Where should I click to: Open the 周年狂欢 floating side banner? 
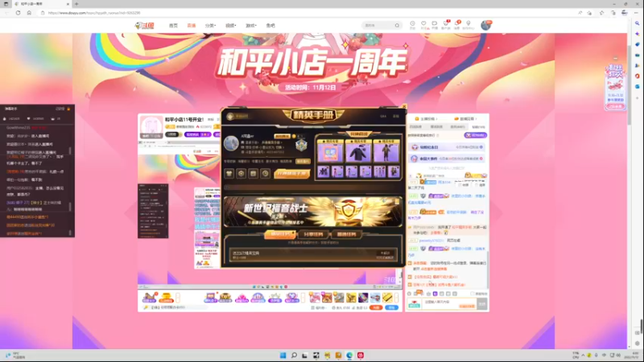[615, 87]
